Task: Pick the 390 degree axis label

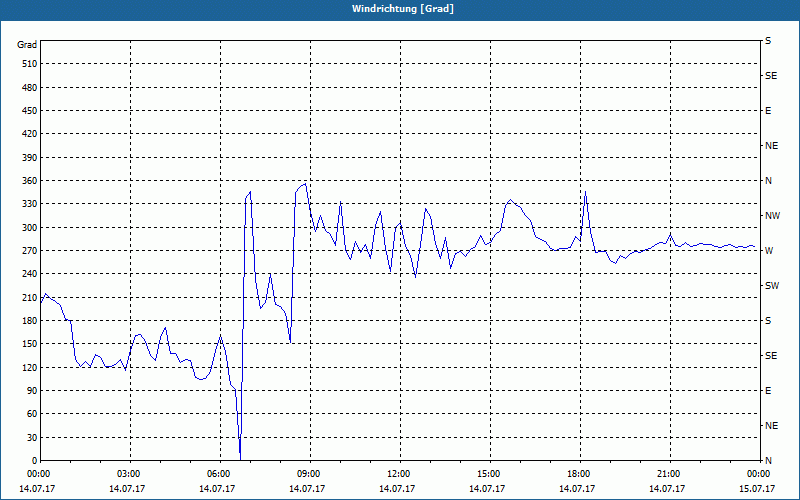Action: (x=29, y=158)
